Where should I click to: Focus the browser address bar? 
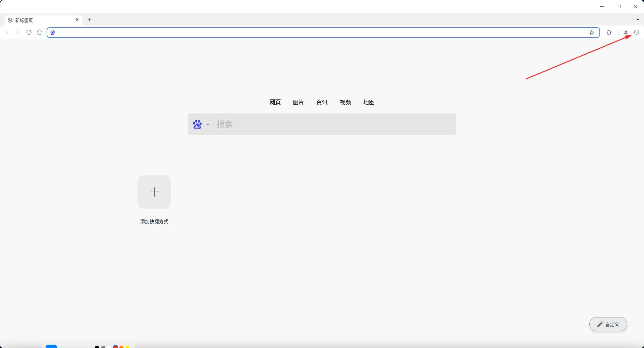[x=323, y=33]
